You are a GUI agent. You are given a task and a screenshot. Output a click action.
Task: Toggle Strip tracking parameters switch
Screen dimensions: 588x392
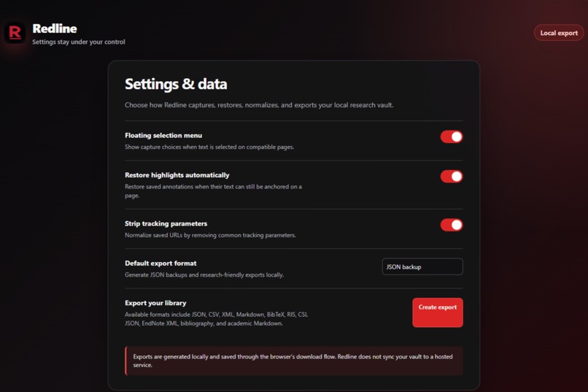[452, 225]
